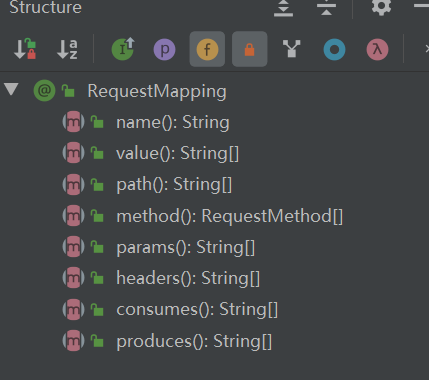
Task: Toggle Sort by Visibility
Action: coord(25,49)
